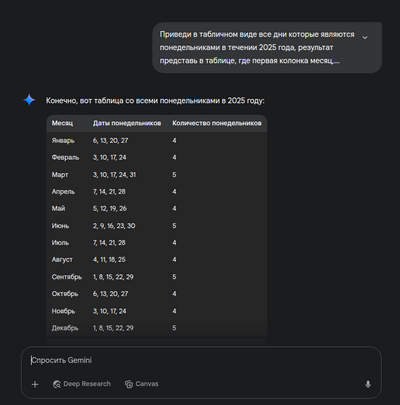Click the dates '2, 9, 16, 23, 30' for June
This screenshot has width=400, height=405.
[x=114, y=226]
